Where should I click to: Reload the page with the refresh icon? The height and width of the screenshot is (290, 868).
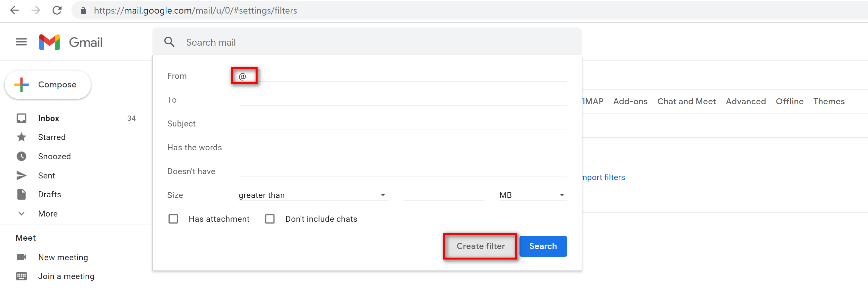point(57,11)
